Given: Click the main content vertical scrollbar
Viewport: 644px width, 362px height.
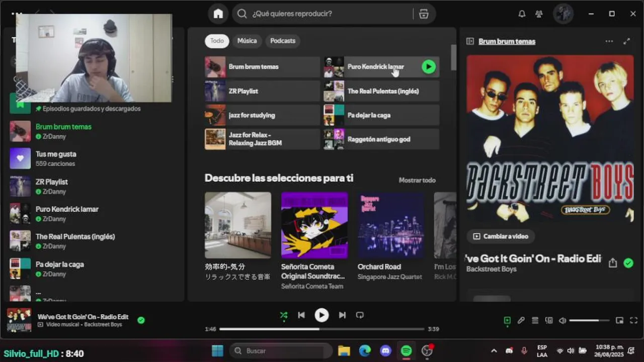Looking at the screenshot, I should 453,57.
